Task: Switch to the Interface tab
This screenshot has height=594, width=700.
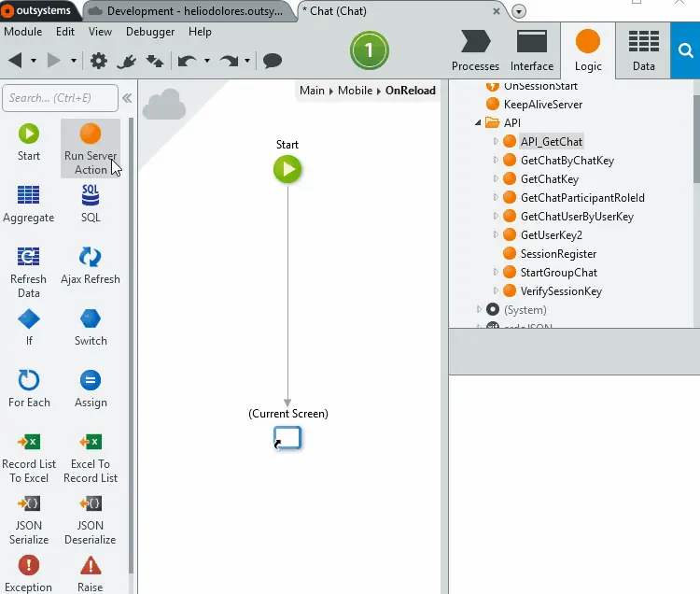Action: coord(532,50)
